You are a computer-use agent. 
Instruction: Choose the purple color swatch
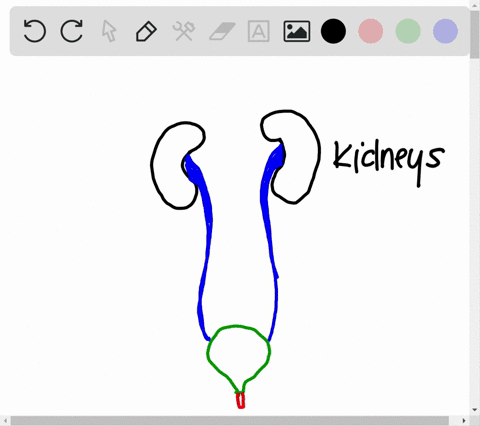coord(445,31)
